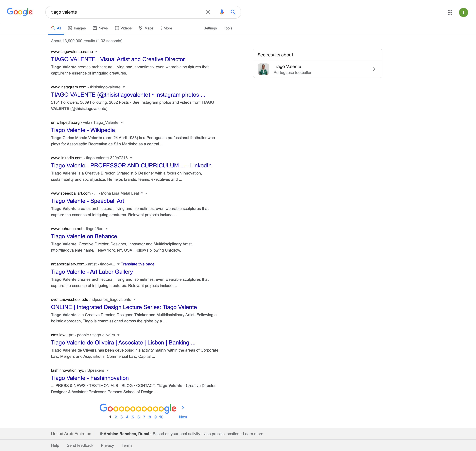
Task: Switch to the Images tab
Action: [77, 28]
